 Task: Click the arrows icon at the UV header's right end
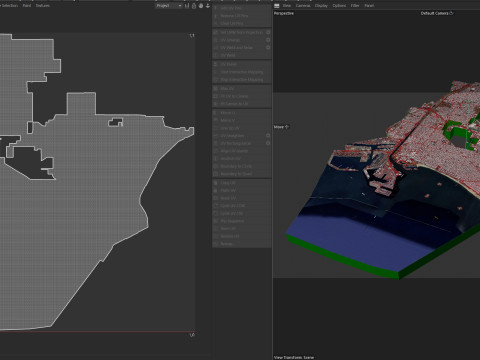(x=208, y=6)
